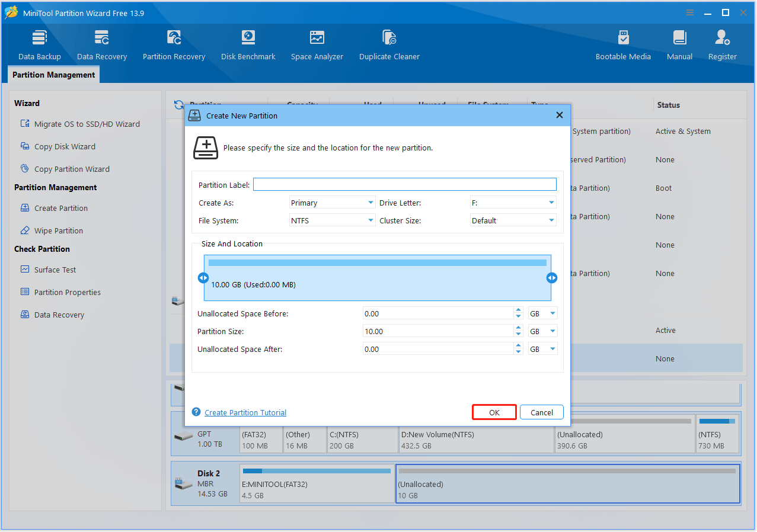Increase Unallocated Space Before with spinner
757x532 pixels.
(519, 310)
